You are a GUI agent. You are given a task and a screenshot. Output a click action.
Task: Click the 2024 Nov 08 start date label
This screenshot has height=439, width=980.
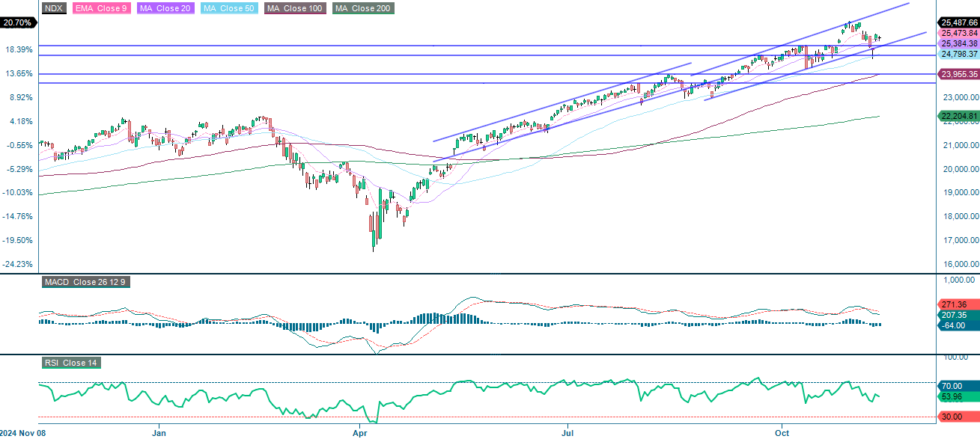coord(23,432)
